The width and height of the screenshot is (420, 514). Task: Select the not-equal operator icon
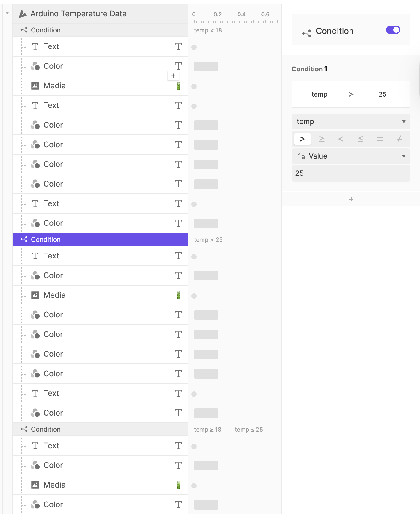[x=399, y=139]
